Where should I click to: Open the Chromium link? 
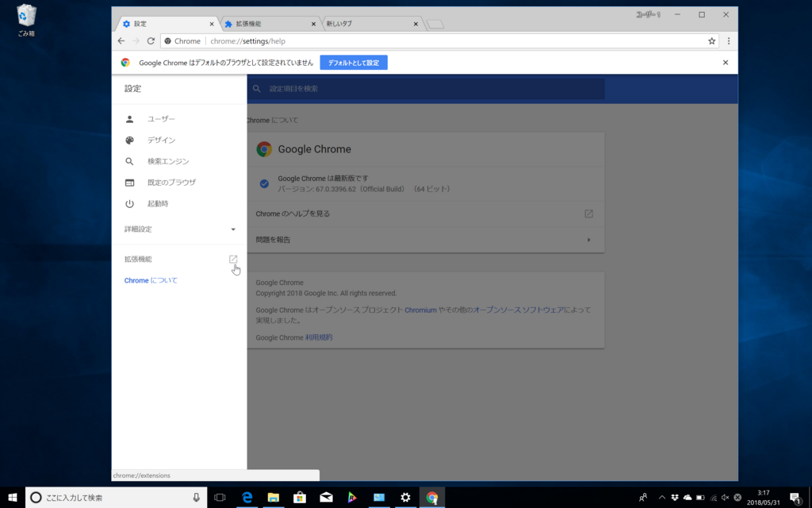point(420,310)
